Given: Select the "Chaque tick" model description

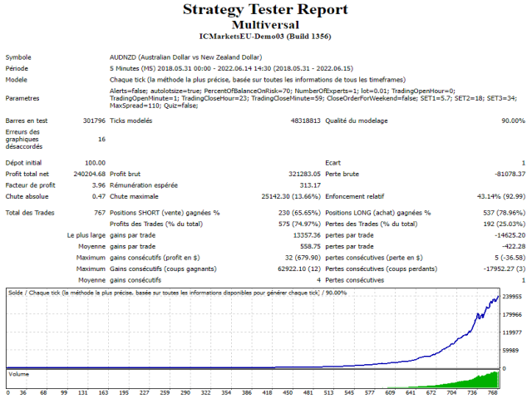Looking at the screenshot, I should coord(258,80).
